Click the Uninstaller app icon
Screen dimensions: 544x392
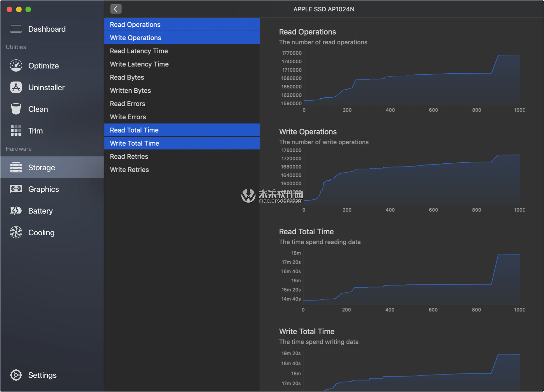(16, 87)
